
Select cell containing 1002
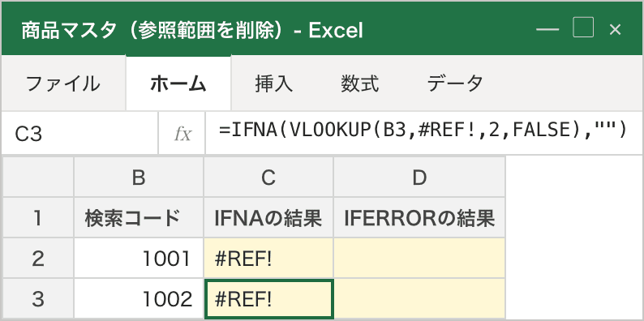click(x=139, y=299)
